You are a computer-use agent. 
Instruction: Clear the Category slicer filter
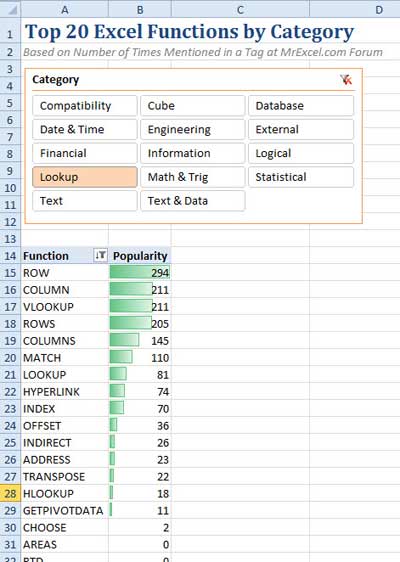coord(346,80)
